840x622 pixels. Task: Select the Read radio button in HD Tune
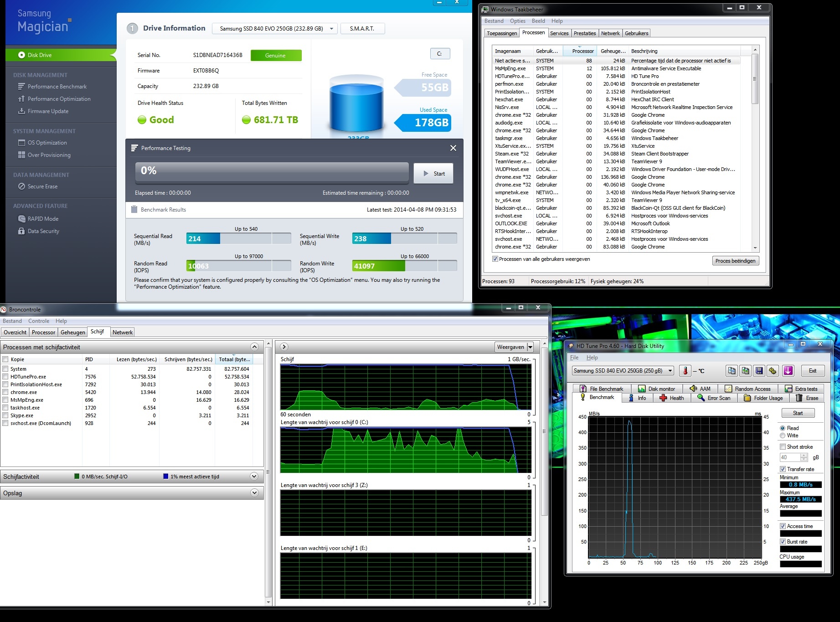[x=783, y=428]
